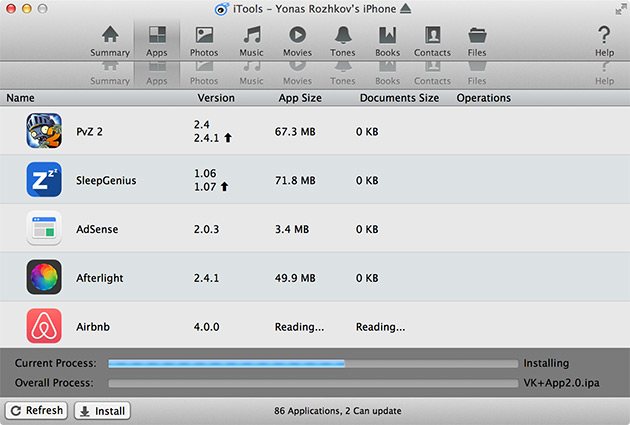Sort by Documents Size column header
This screenshot has width=630, height=425.
[399, 98]
